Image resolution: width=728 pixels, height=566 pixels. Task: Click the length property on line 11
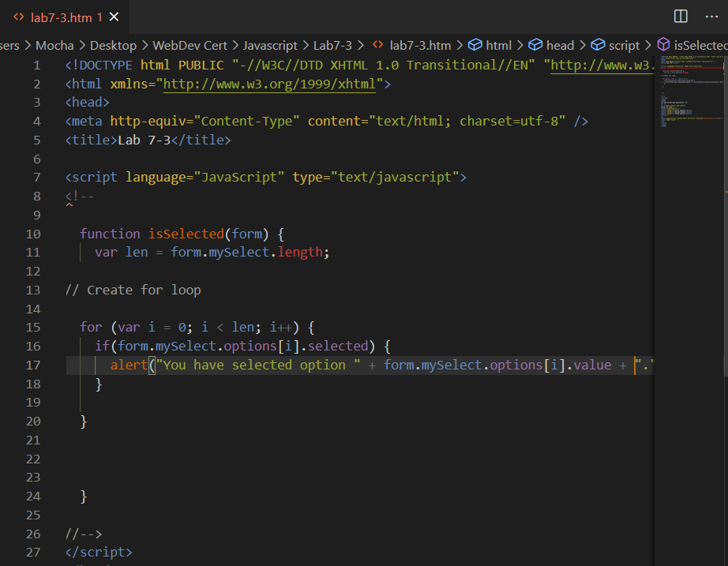300,252
